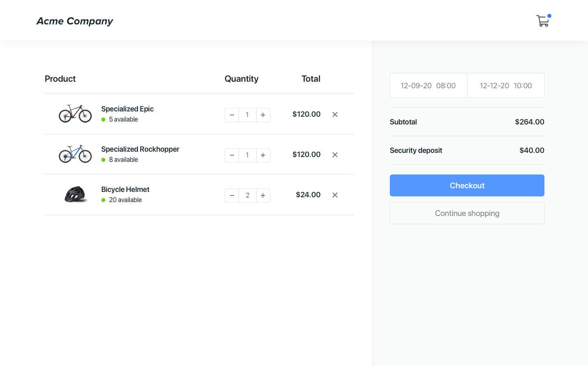
Task: Increase Specialized Rockhopper quantity with plus
Action: (x=263, y=155)
